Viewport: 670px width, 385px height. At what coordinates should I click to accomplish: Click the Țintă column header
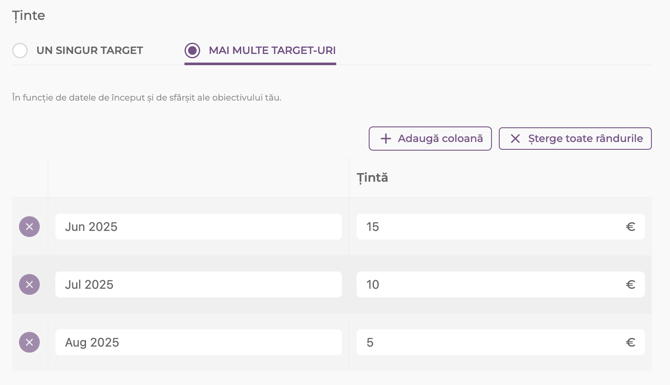[373, 178]
